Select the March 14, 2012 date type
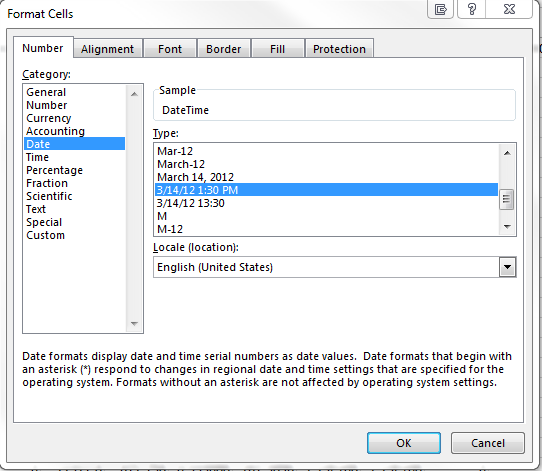 195,177
